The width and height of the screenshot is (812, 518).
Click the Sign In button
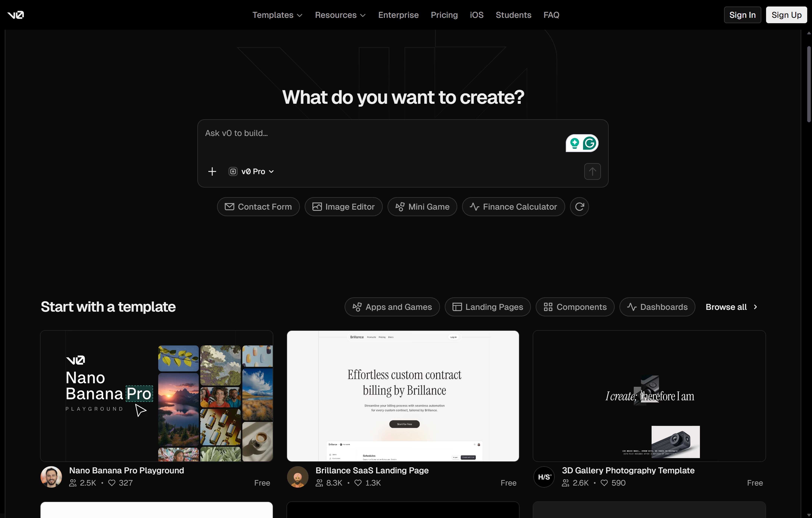742,15
